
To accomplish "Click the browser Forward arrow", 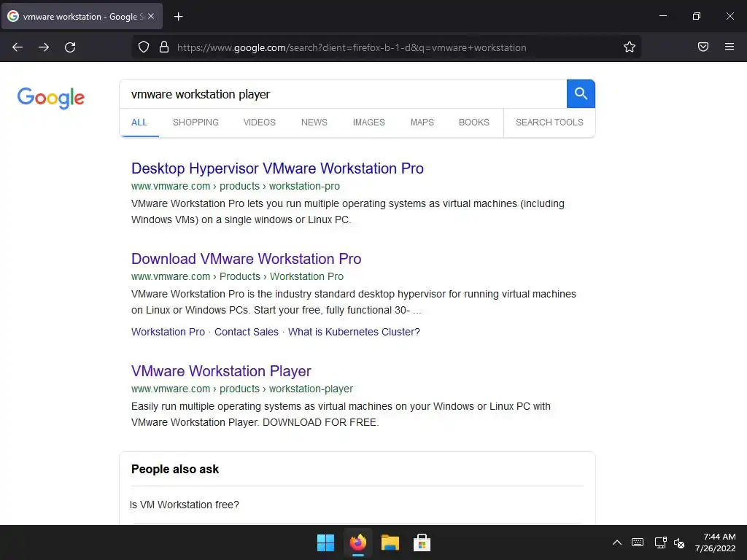I will 44,47.
